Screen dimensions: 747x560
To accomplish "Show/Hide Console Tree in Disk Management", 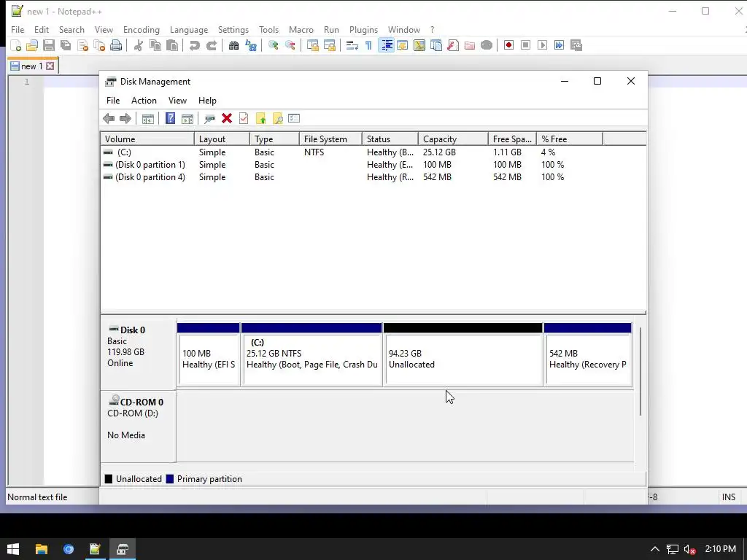I will pyautogui.click(x=147, y=119).
